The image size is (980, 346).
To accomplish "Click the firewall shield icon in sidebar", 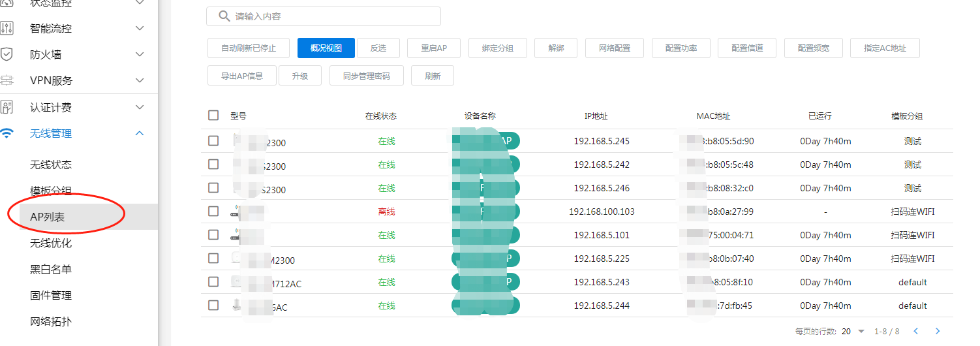I will (7, 54).
